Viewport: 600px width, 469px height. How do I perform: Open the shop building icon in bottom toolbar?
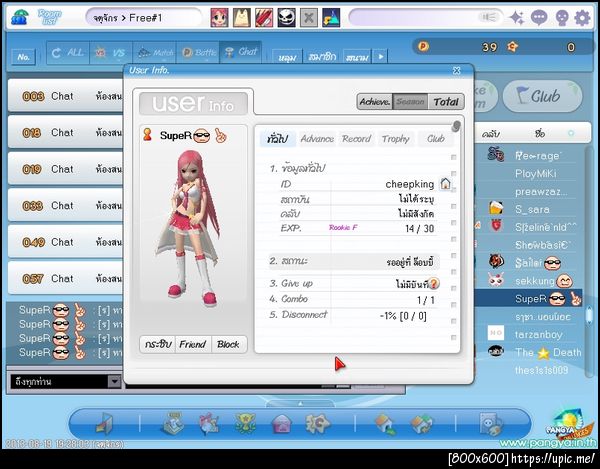click(x=173, y=423)
